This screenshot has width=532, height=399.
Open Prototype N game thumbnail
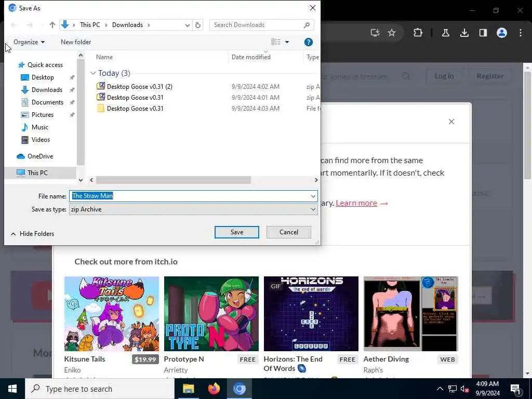(x=211, y=314)
